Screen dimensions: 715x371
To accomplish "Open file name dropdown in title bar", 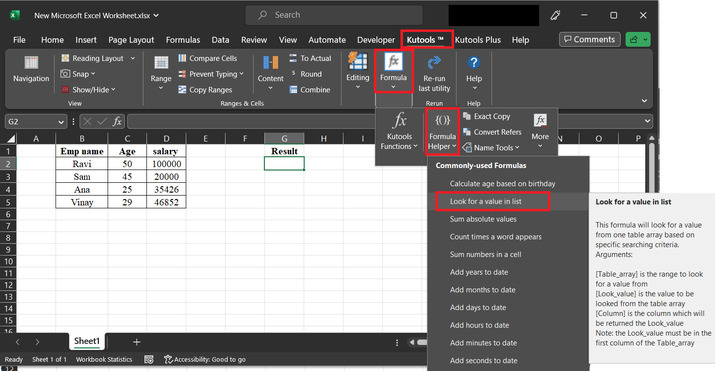I will pyautogui.click(x=156, y=15).
